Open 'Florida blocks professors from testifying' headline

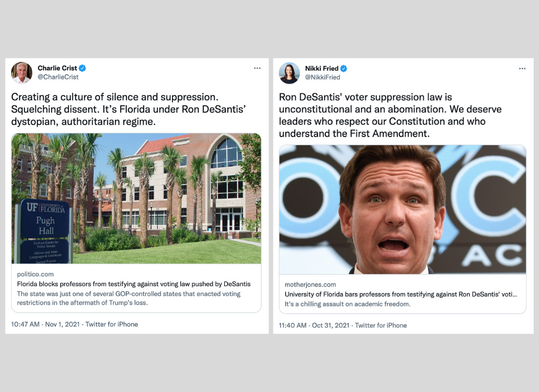[134, 284]
